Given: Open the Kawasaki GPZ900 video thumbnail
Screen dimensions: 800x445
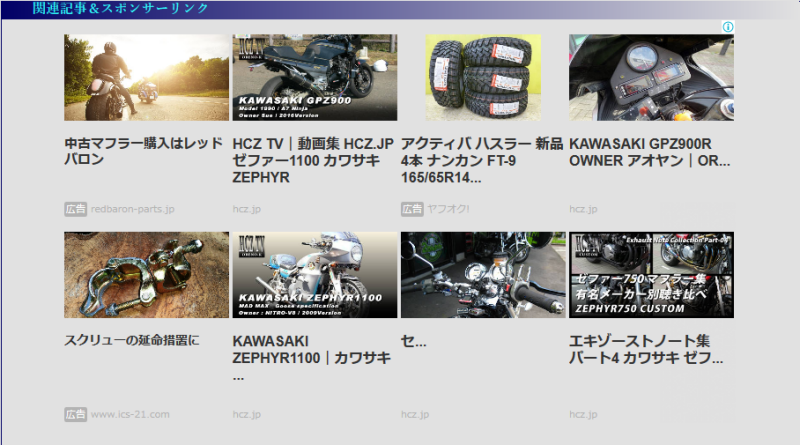Looking at the screenshot, I should pyautogui.click(x=315, y=78).
